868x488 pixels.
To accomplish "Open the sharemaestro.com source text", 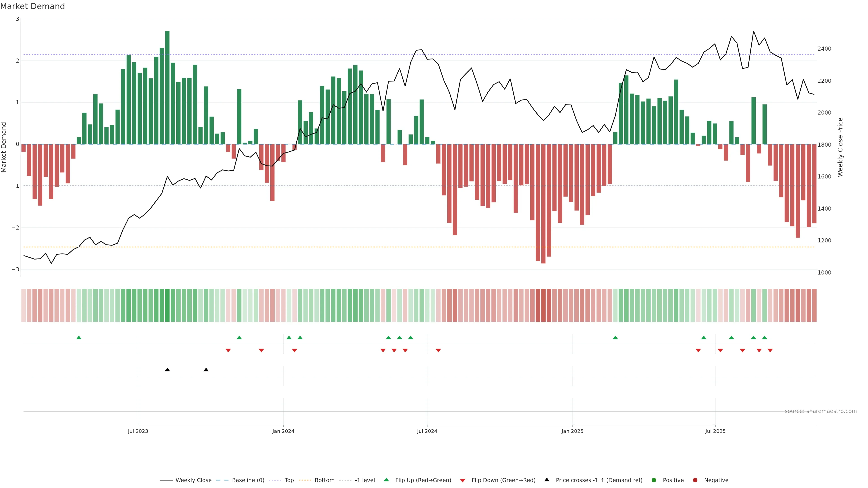I will tap(821, 411).
